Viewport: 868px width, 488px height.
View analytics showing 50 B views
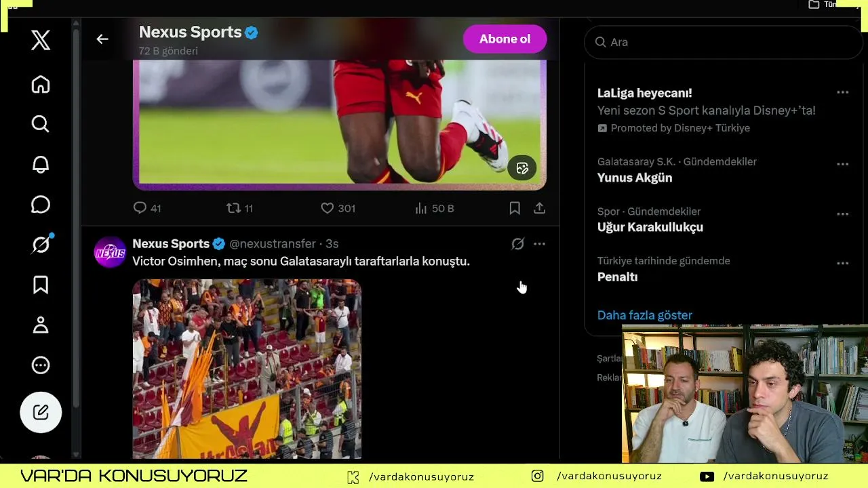coord(434,208)
